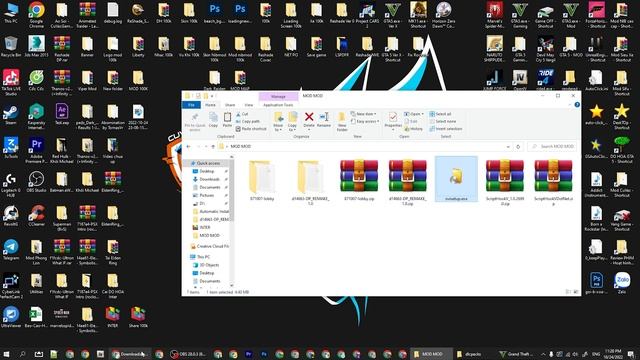
Task: Select the highlighted installer exe file
Action: [456, 179]
